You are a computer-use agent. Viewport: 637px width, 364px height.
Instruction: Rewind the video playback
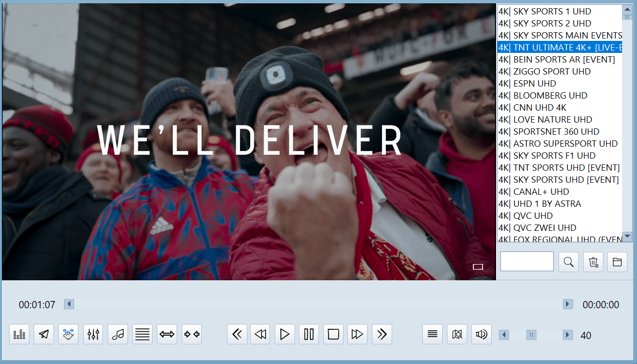click(x=260, y=334)
